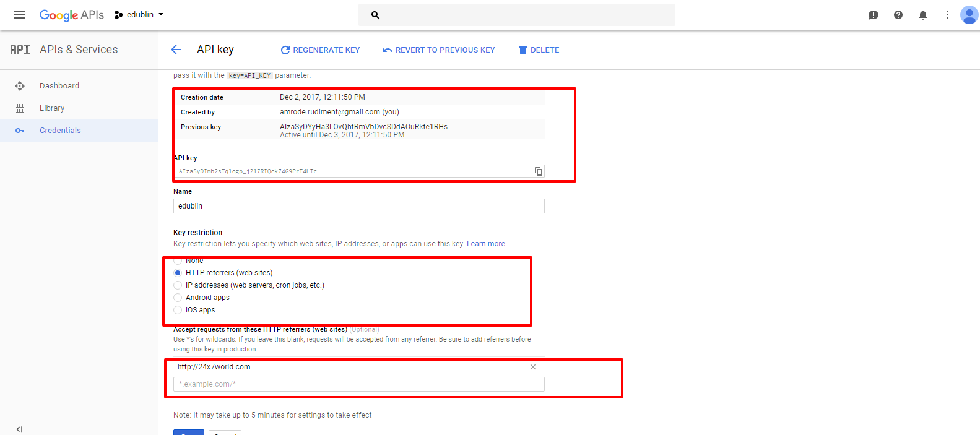Collapse the sidebar with the bottom arrow

[x=19, y=429]
